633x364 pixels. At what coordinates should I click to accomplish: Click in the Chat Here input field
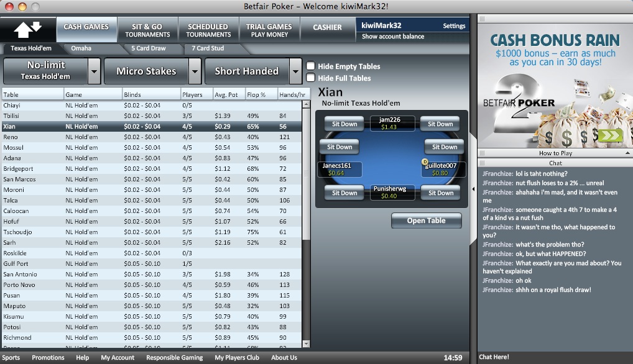pyautogui.click(x=555, y=357)
